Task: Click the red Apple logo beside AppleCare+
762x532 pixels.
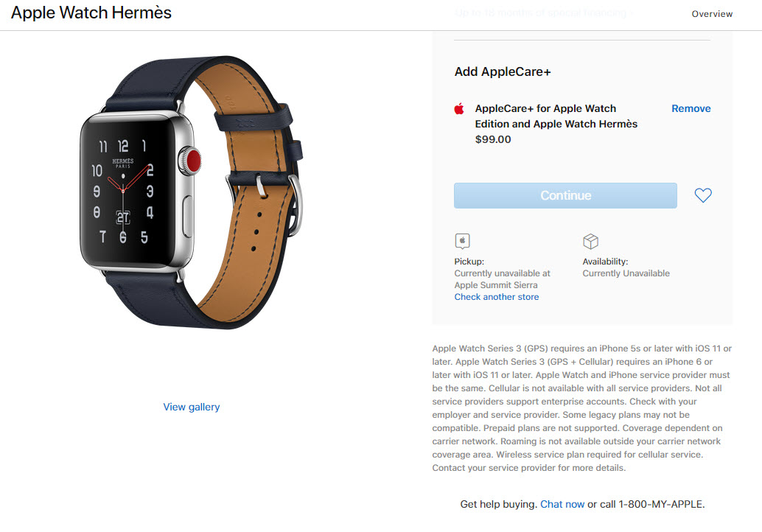Action: [x=459, y=109]
